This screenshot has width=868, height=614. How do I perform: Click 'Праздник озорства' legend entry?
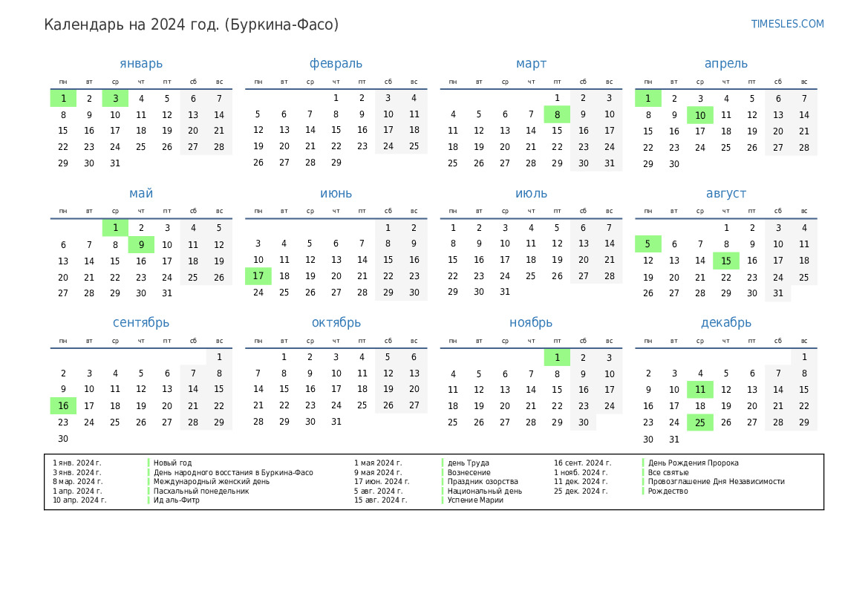(x=483, y=482)
